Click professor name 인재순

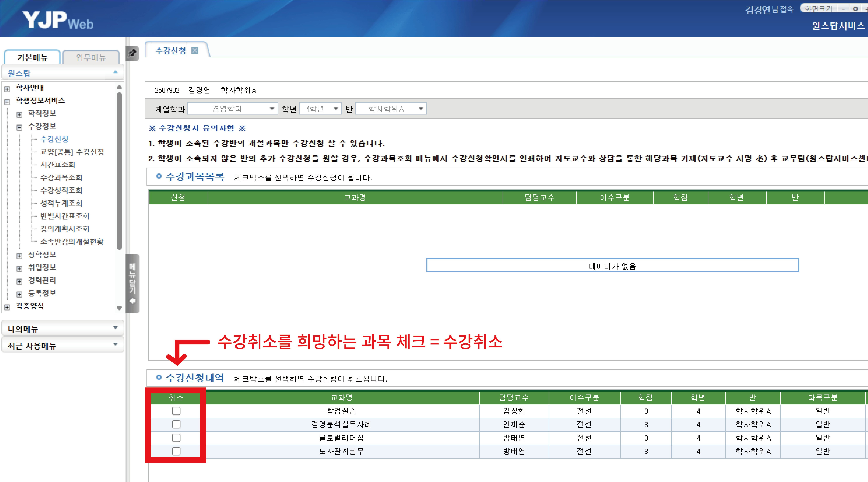[x=514, y=424]
